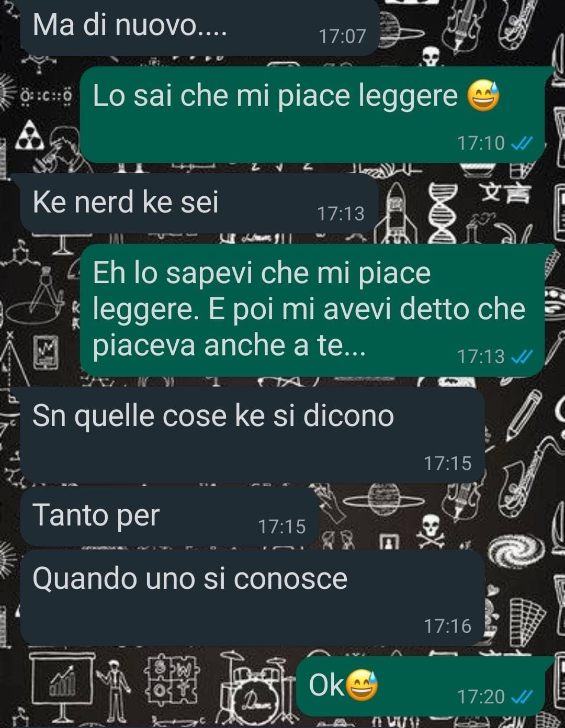
Task: Select the 'Quando uno si conosce' message
Action: [x=252, y=598]
